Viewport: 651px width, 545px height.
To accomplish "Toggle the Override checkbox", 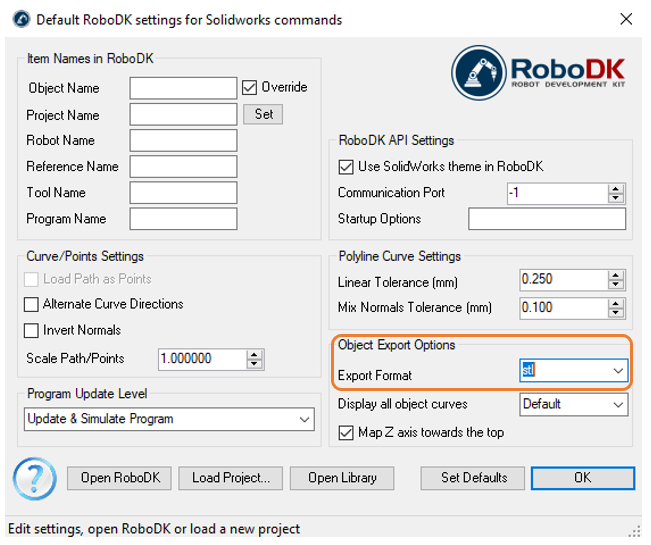I will (x=250, y=88).
